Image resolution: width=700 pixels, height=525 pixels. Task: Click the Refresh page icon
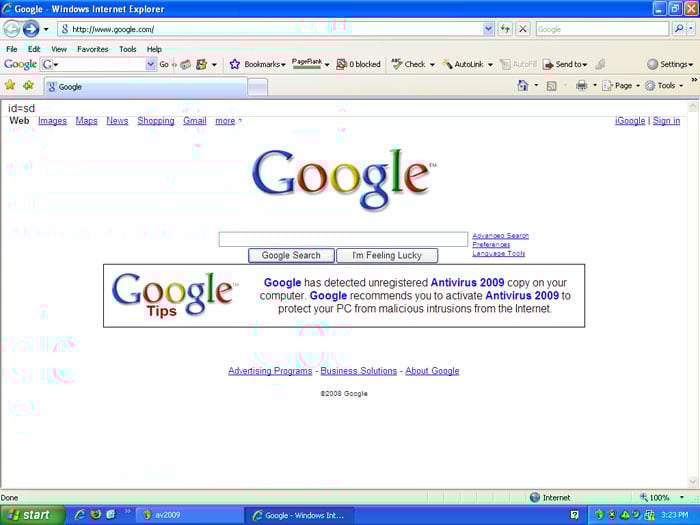tap(505, 29)
